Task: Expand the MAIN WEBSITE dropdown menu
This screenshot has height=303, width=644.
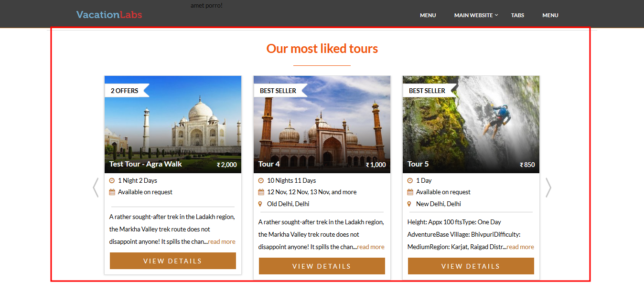Action: [x=476, y=15]
